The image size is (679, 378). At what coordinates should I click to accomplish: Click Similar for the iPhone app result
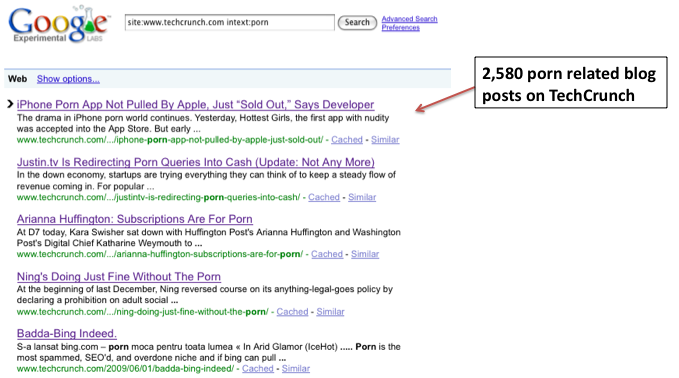click(385, 139)
